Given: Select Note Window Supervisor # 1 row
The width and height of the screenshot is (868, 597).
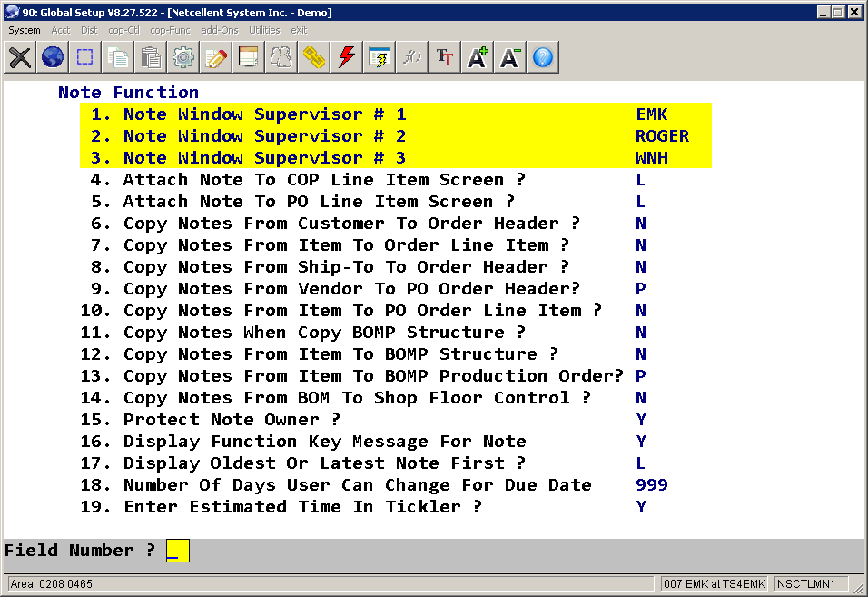Looking at the screenshot, I should [264, 114].
